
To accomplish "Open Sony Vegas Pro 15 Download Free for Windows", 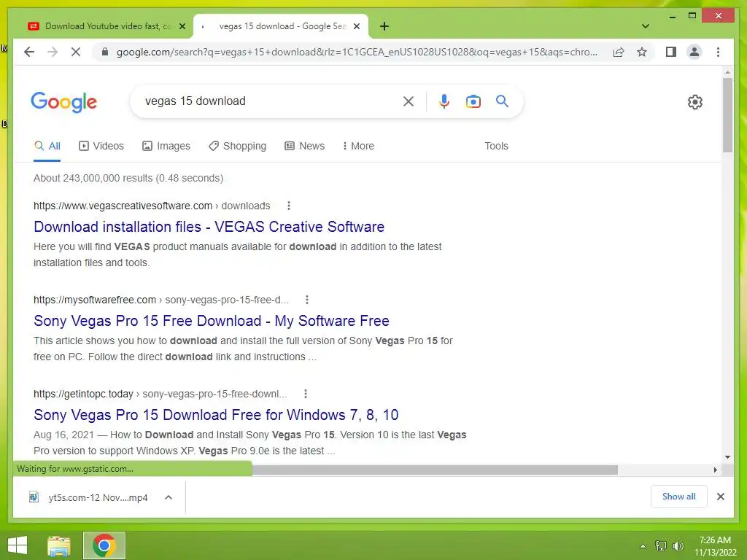I will [x=216, y=415].
